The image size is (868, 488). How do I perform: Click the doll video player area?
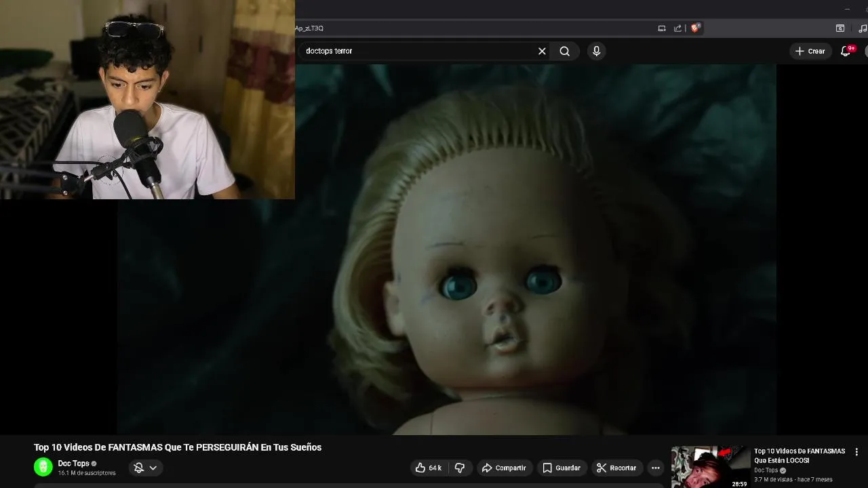click(x=446, y=249)
